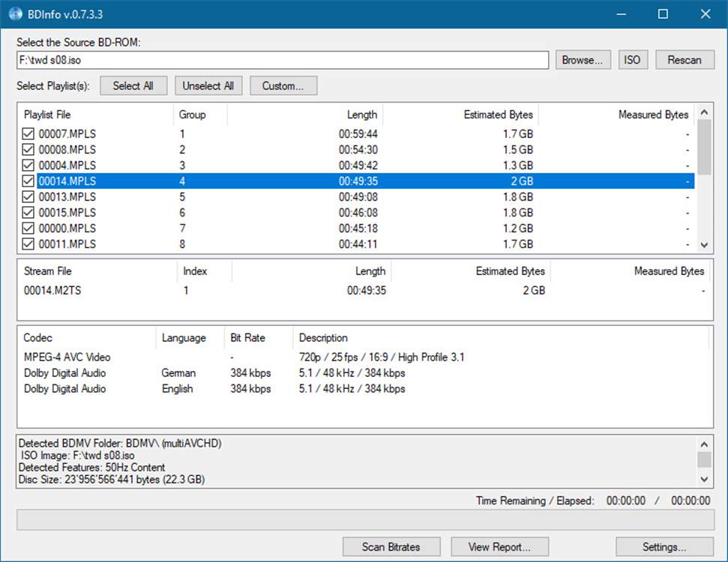Disable the 00015.MPLS playlist checkbox
Screen dimensions: 728x562
(28, 213)
